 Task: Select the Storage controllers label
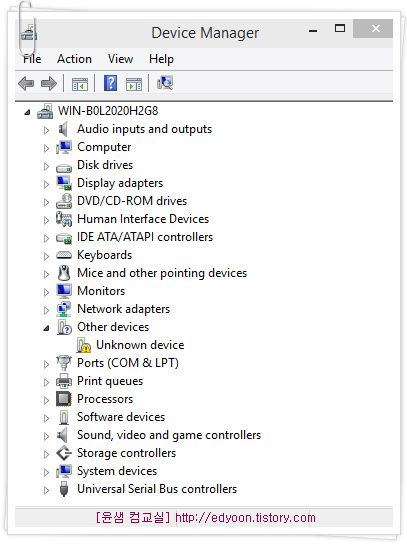[126, 453]
